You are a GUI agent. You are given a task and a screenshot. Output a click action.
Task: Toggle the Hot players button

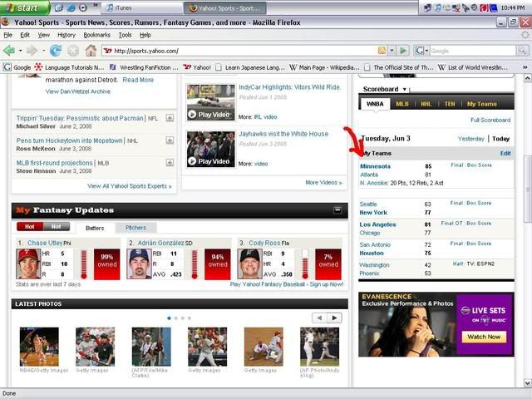(30, 227)
